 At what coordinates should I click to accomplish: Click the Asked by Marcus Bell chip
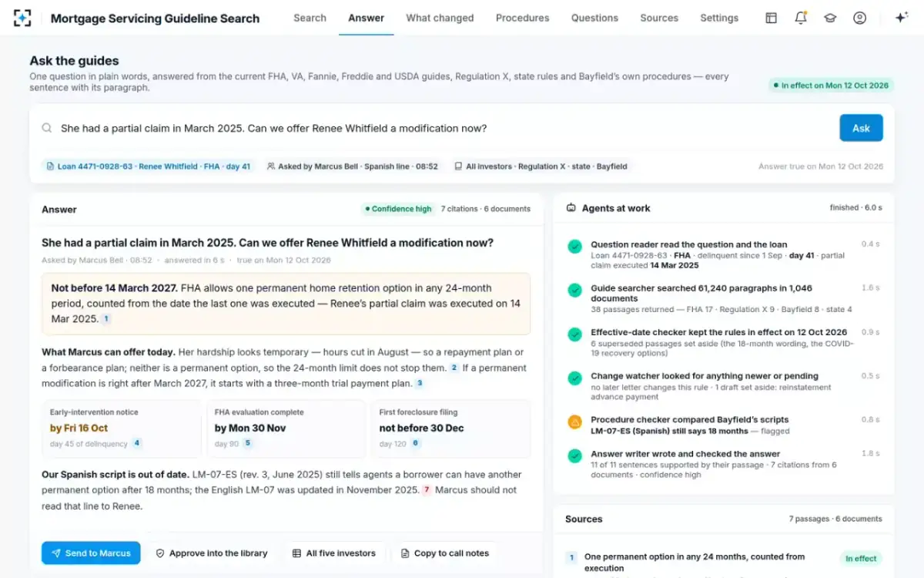pos(353,166)
